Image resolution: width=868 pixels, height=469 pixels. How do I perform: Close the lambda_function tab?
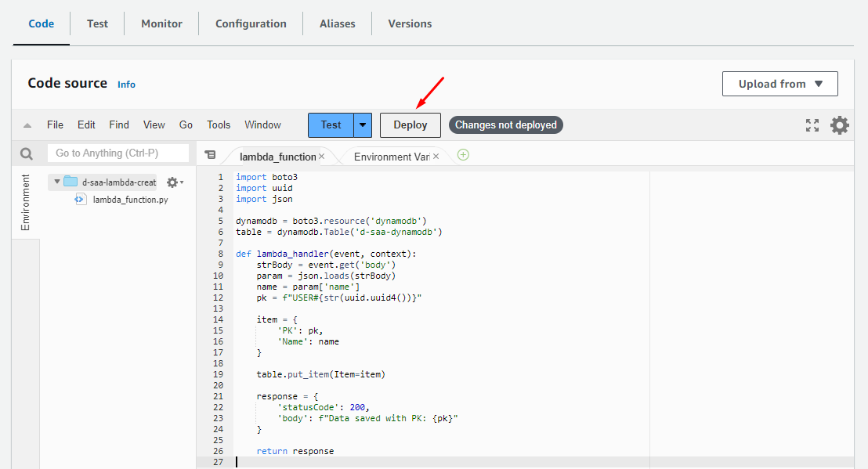(x=321, y=157)
